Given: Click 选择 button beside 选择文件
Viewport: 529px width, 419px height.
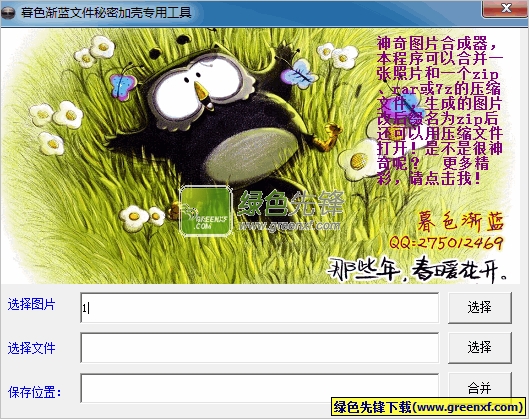Looking at the screenshot, I should [480, 347].
